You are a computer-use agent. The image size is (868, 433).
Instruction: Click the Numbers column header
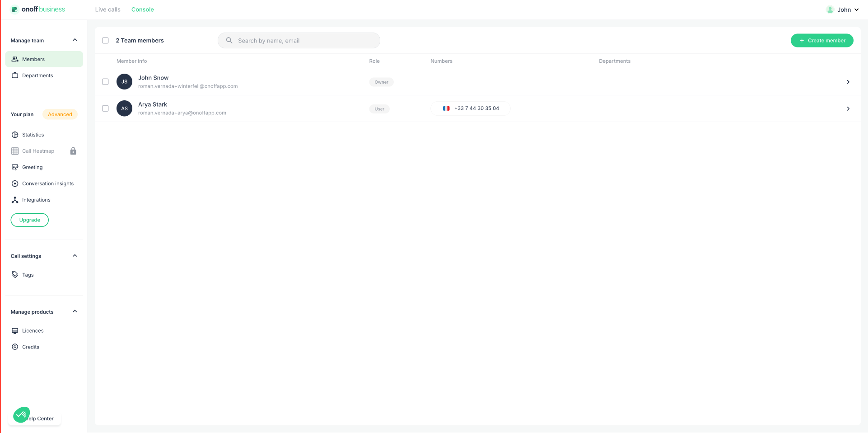[441, 61]
